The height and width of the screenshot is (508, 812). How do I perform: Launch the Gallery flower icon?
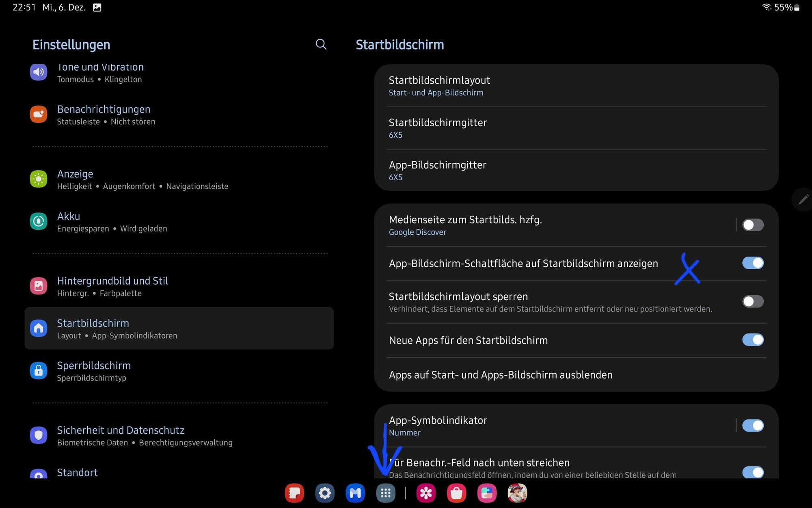pyautogui.click(x=426, y=493)
